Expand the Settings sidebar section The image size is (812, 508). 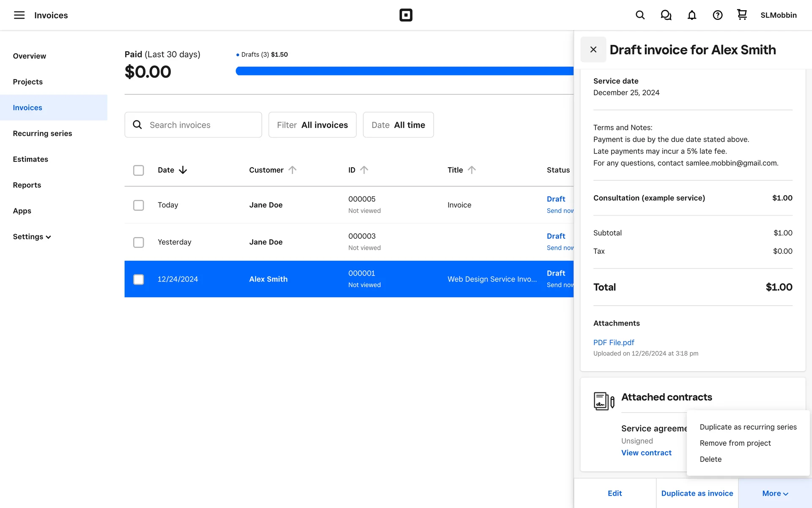tap(32, 237)
